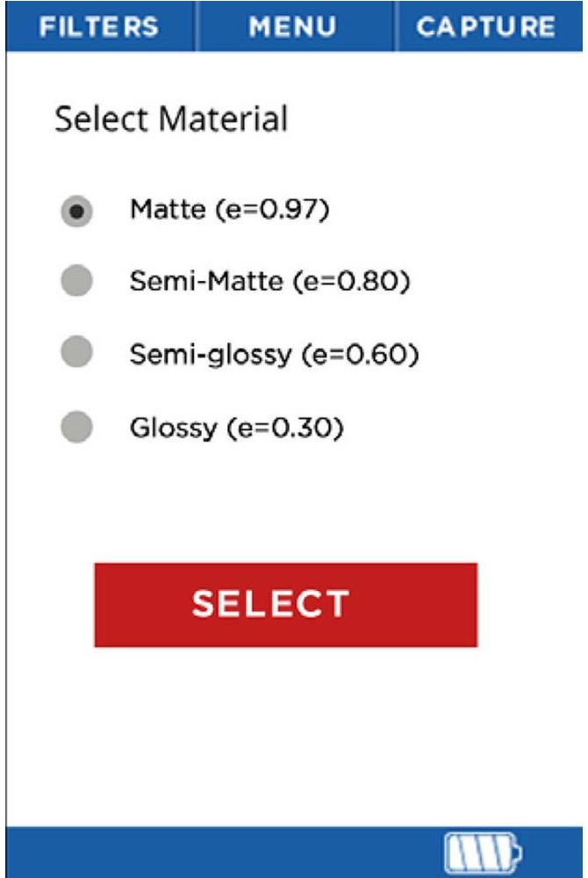
Task: Switch to the CAPTURE tab
Action: pyautogui.click(x=485, y=26)
